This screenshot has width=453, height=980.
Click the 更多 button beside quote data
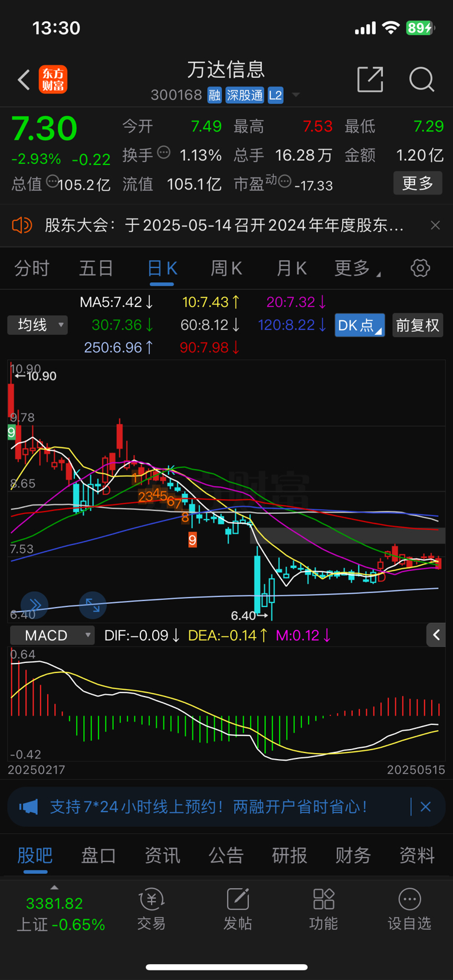(x=418, y=183)
